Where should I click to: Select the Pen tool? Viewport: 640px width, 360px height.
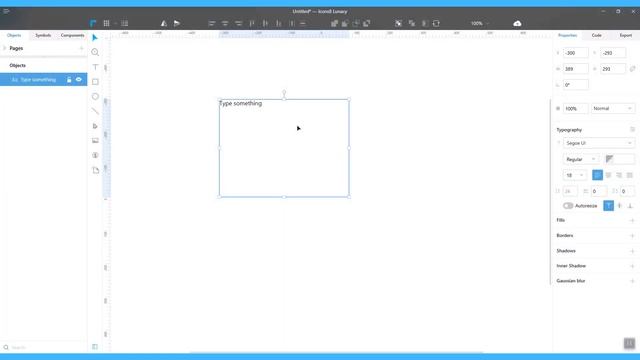pos(95,126)
